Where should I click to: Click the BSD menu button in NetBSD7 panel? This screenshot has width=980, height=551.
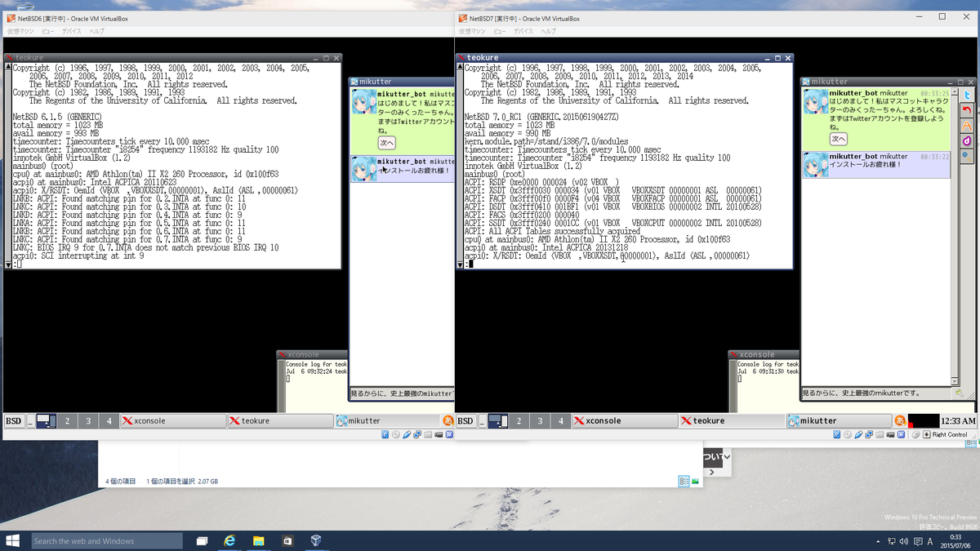465,421
